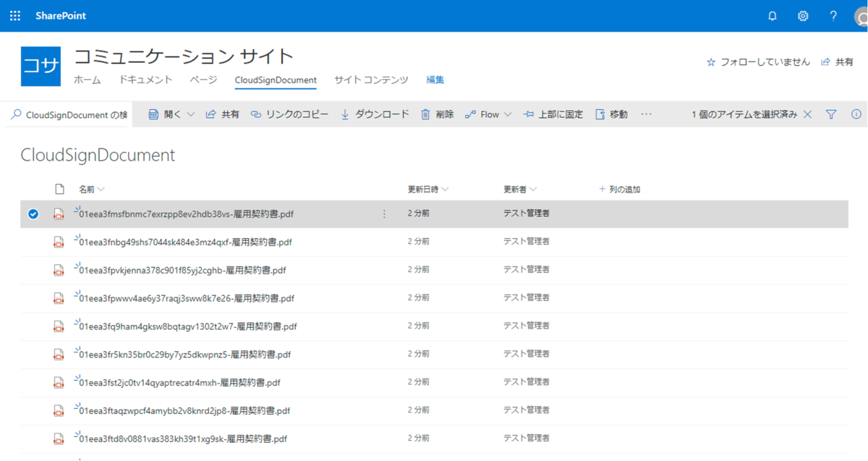
Task: Click the filter funnel icon
Action: [831, 114]
